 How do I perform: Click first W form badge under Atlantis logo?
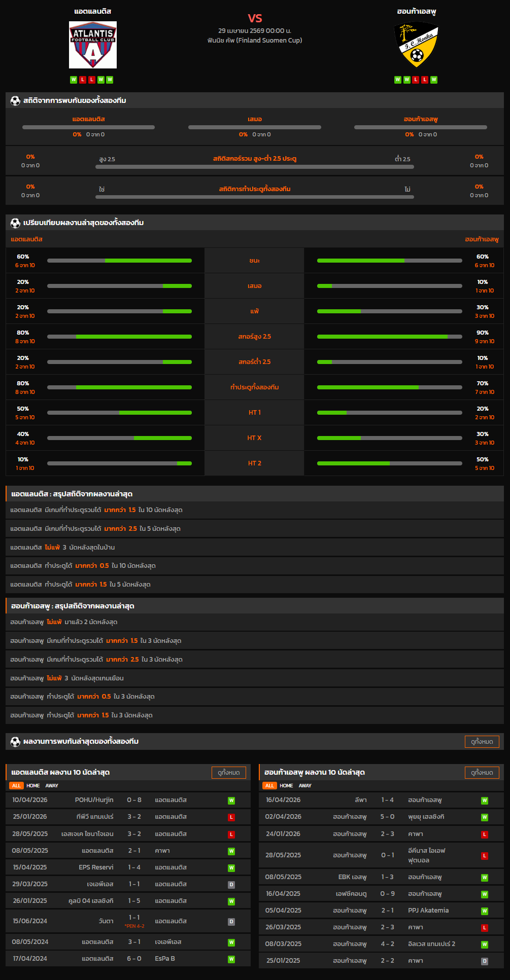tap(74, 80)
